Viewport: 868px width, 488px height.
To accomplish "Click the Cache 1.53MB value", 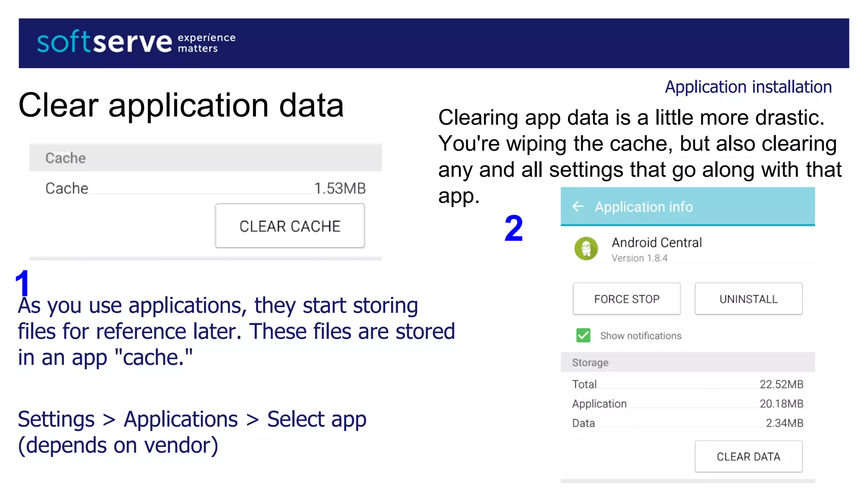I will click(x=339, y=188).
